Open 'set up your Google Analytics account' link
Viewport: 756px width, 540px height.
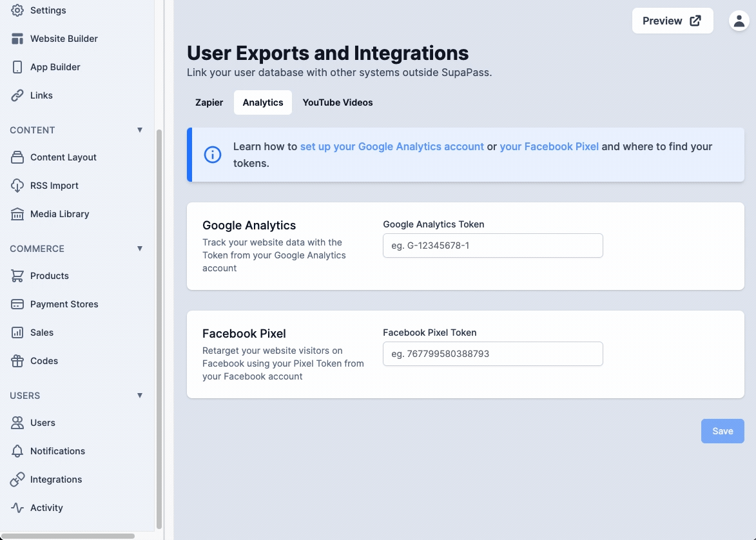[x=392, y=146]
